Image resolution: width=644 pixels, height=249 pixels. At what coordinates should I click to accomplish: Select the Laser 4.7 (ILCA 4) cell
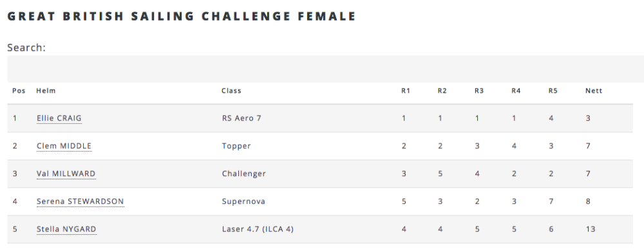pyautogui.click(x=258, y=229)
